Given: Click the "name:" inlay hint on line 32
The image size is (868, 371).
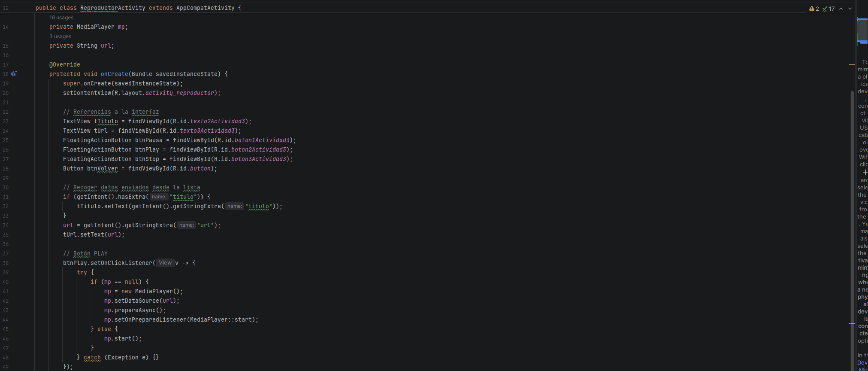Looking at the screenshot, I should pyautogui.click(x=234, y=207).
